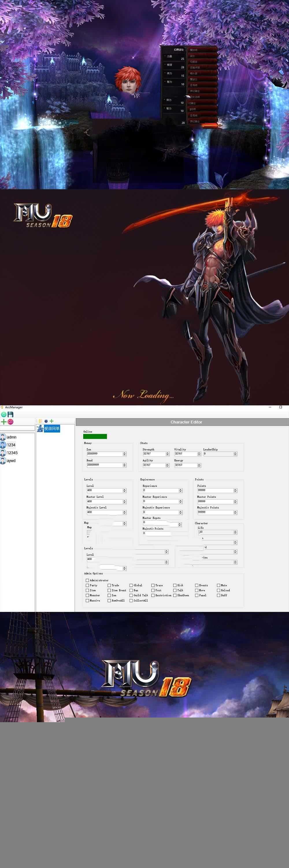
Task: Click the yellow list icon above character list
Action: point(40,421)
